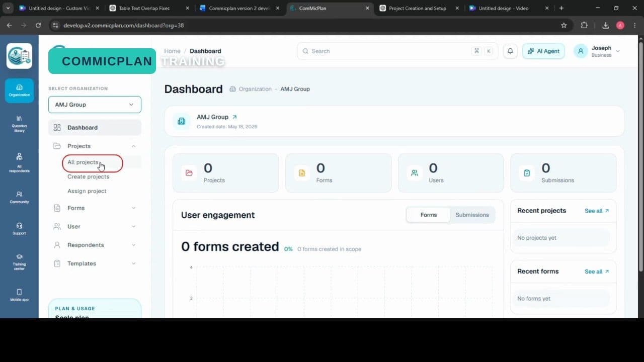The width and height of the screenshot is (644, 362).
Task: Click the site info icon in address bar
Action: (x=54, y=25)
